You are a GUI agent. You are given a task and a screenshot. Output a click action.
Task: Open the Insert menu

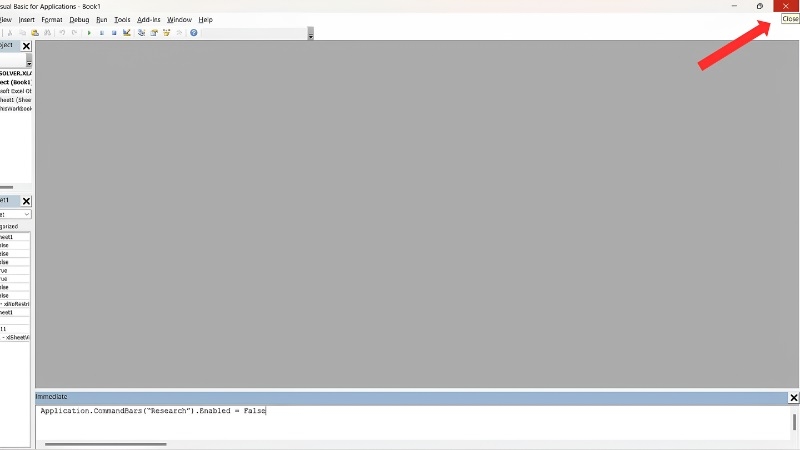coord(27,20)
